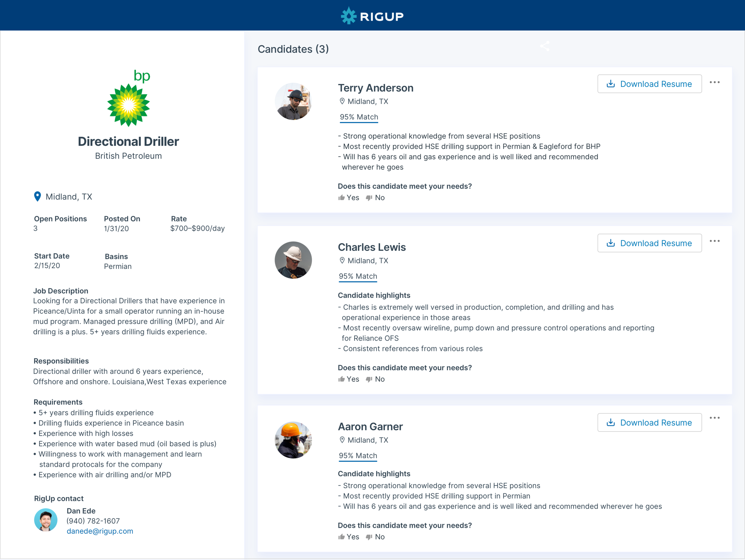745x560 pixels.
Task: Select No for Charles Lewis
Action: [x=375, y=379]
